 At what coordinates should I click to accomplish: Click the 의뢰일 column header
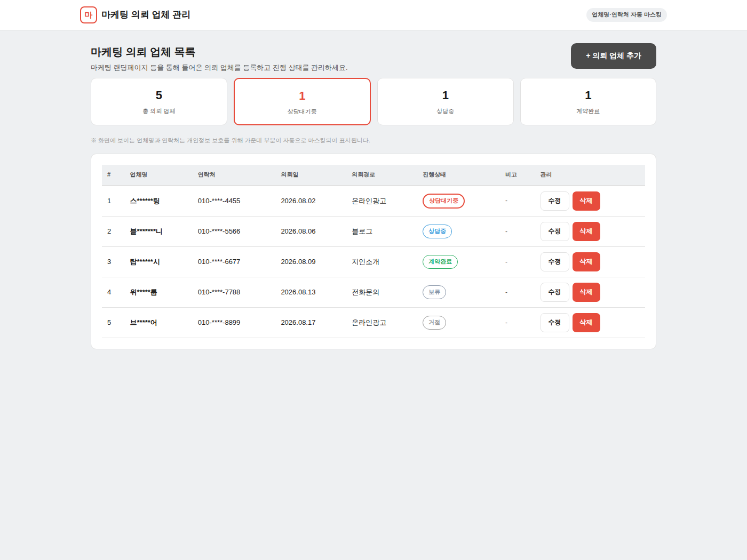click(290, 175)
